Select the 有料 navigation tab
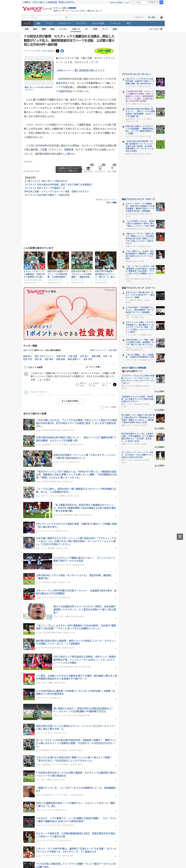 128,24
